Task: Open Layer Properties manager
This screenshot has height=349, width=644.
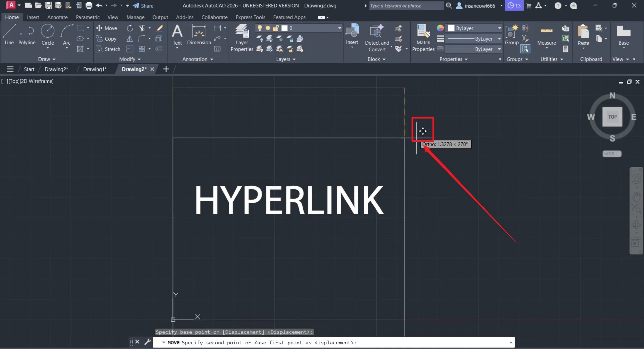Action: click(x=242, y=38)
